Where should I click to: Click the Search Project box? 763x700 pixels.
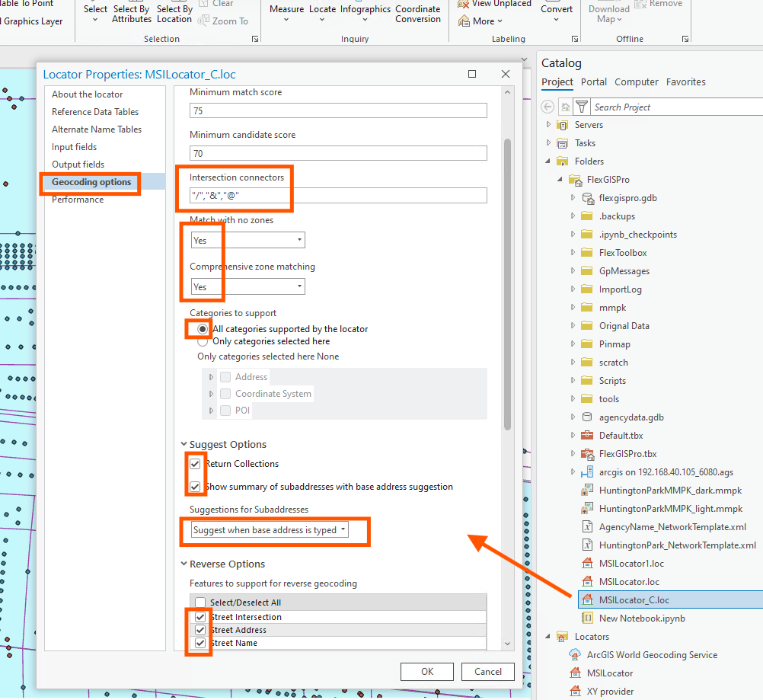click(677, 107)
